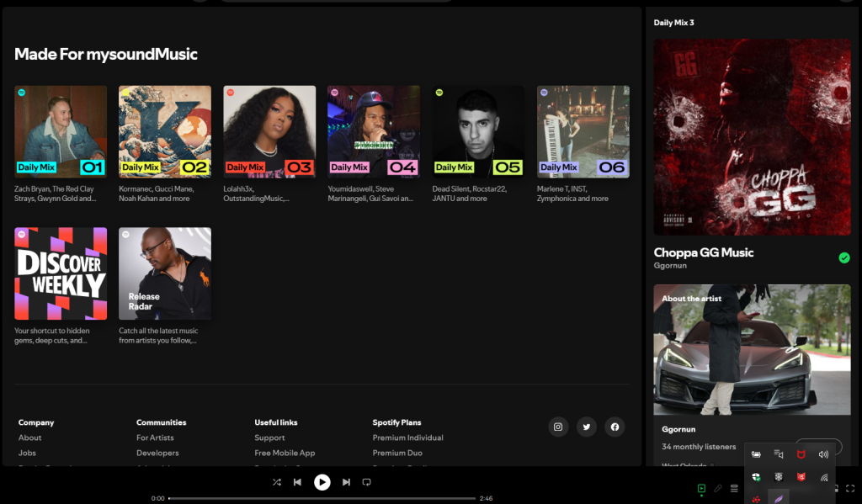Open the Premium Individual plan link
Image resolution: width=862 pixels, height=504 pixels.
[x=408, y=438]
